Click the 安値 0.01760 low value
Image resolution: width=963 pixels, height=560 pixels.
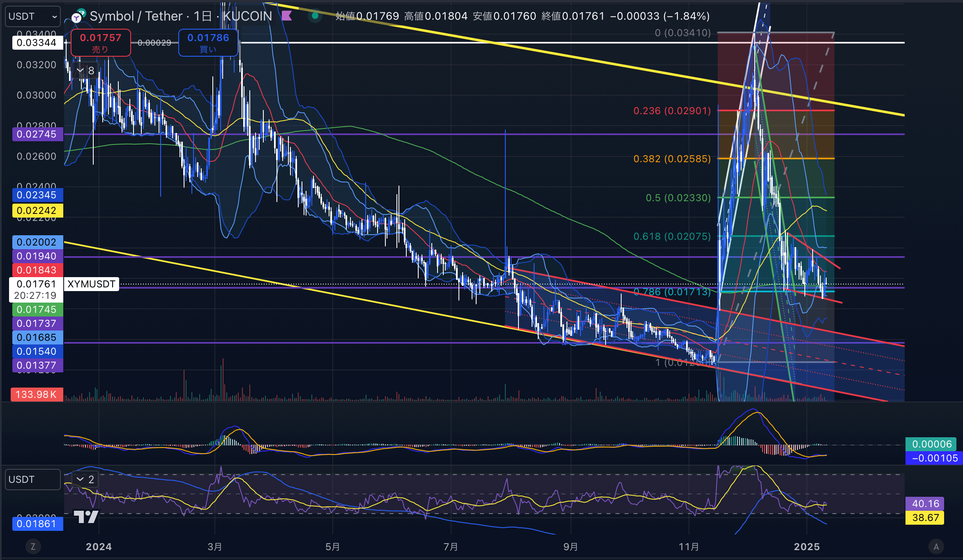pyautogui.click(x=505, y=16)
